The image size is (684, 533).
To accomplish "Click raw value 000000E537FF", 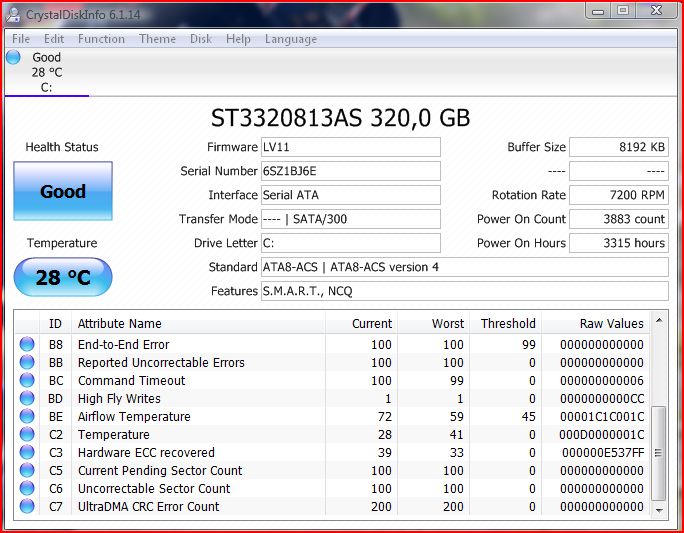I will tap(603, 453).
